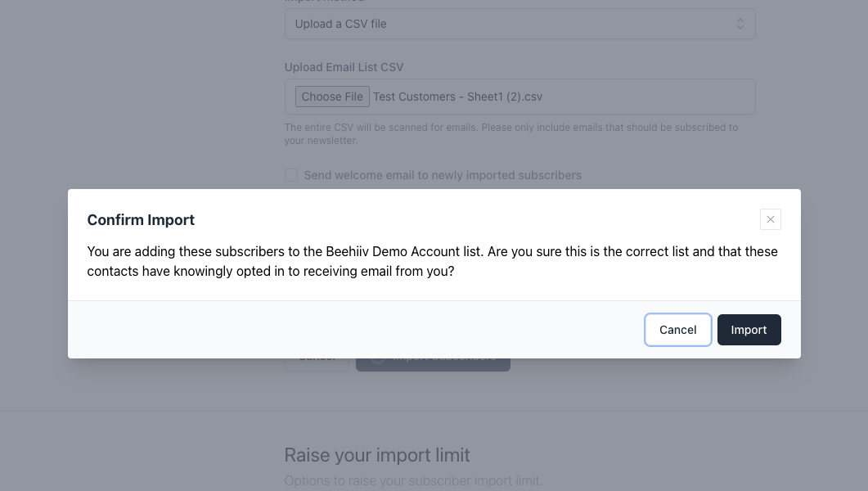Image resolution: width=868 pixels, height=491 pixels.
Task: Click the gray footer bar left of dialog buttons
Action: tap(352, 330)
